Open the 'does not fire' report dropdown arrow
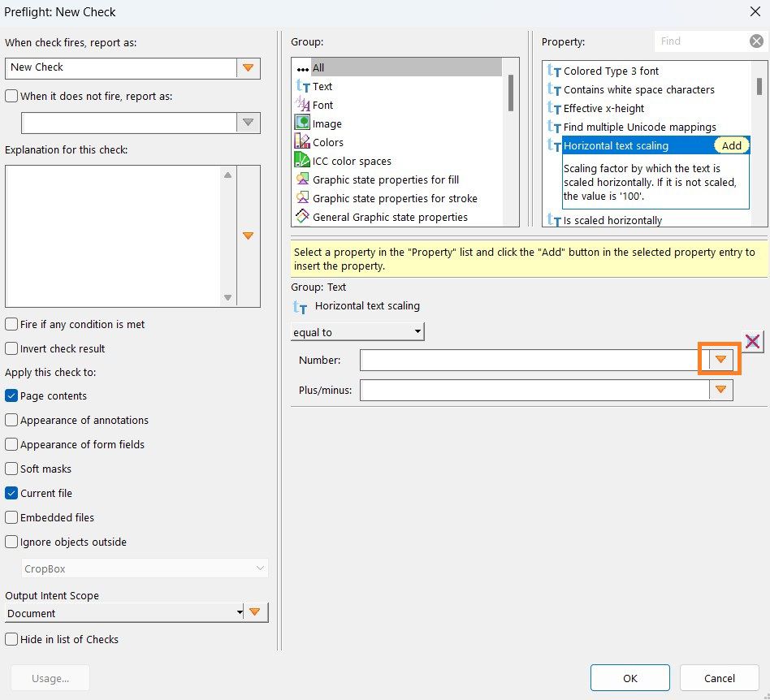 pos(248,123)
